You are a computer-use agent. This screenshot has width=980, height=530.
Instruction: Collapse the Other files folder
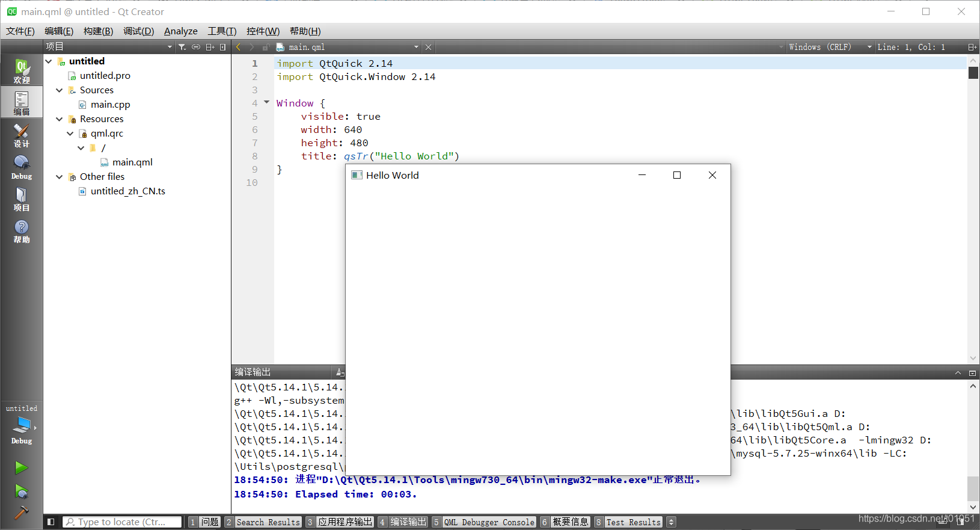pyautogui.click(x=60, y=177)
